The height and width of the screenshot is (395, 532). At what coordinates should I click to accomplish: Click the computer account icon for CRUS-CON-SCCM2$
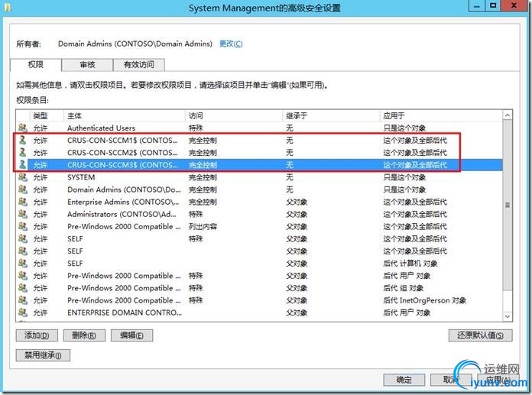[x=23, y=153]
